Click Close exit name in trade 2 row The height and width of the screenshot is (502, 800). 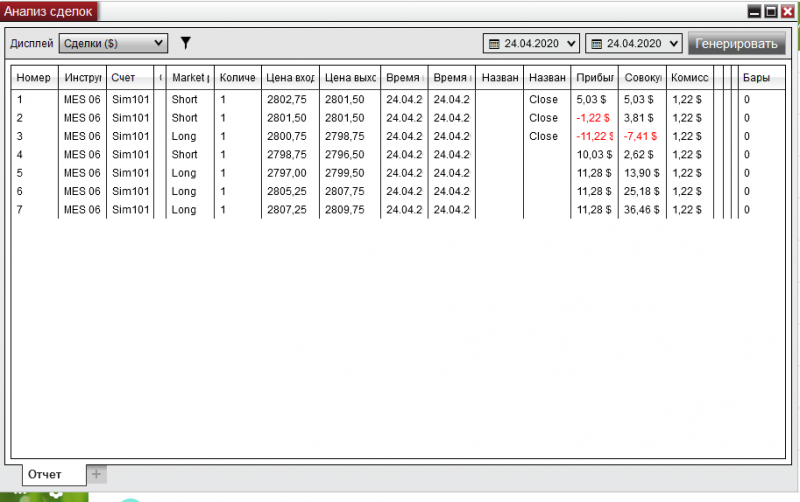(x=543, y=118)
